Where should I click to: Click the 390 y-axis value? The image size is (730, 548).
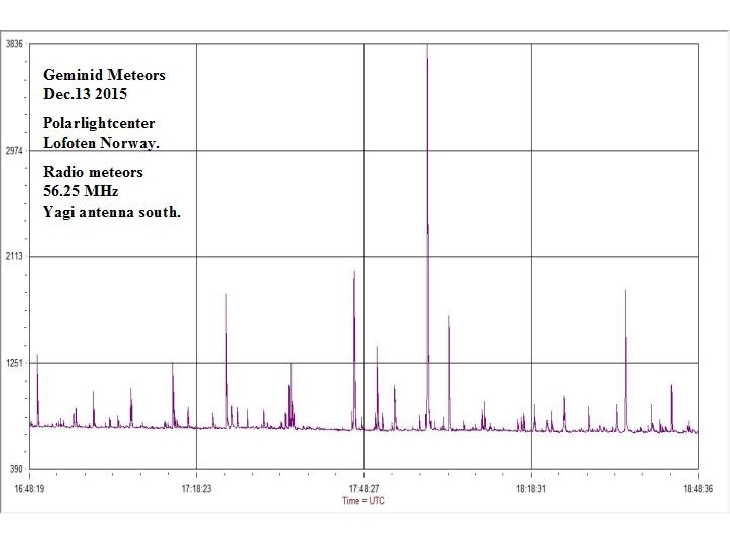click(17, 469)
